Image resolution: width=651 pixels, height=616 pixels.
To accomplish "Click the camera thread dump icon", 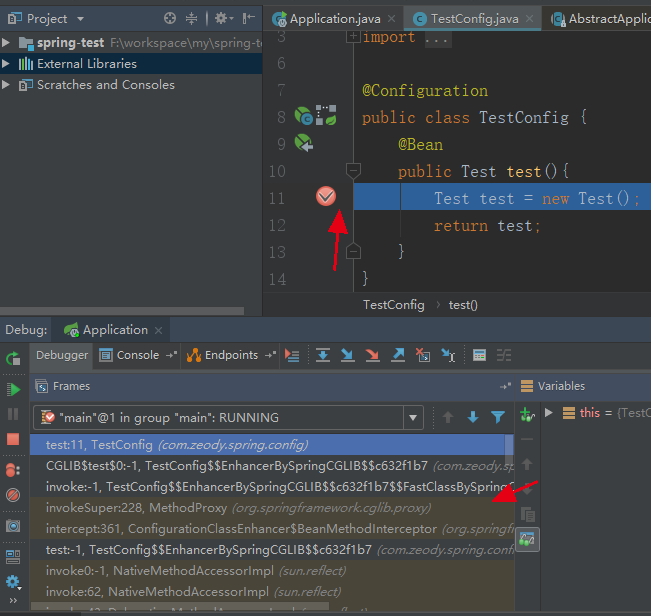I will coord(13,526).
